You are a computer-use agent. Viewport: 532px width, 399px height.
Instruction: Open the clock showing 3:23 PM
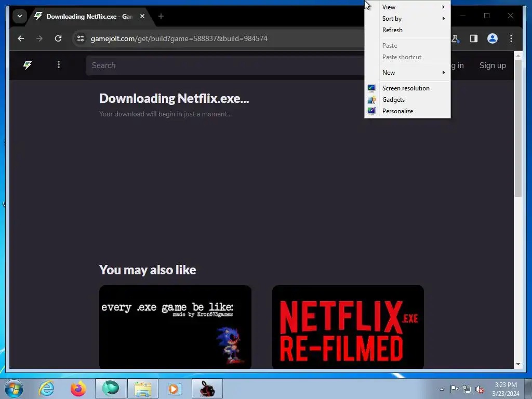[x=506, y=389]
